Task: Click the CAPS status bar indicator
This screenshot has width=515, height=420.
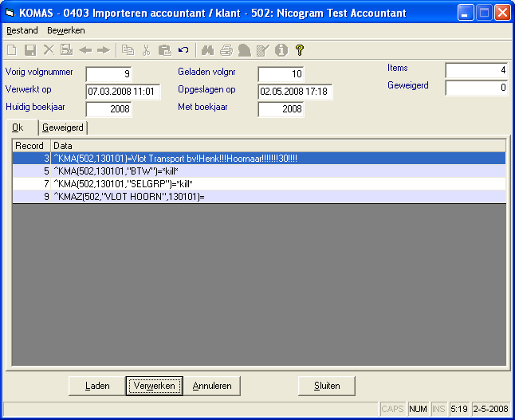Action: 393,409
